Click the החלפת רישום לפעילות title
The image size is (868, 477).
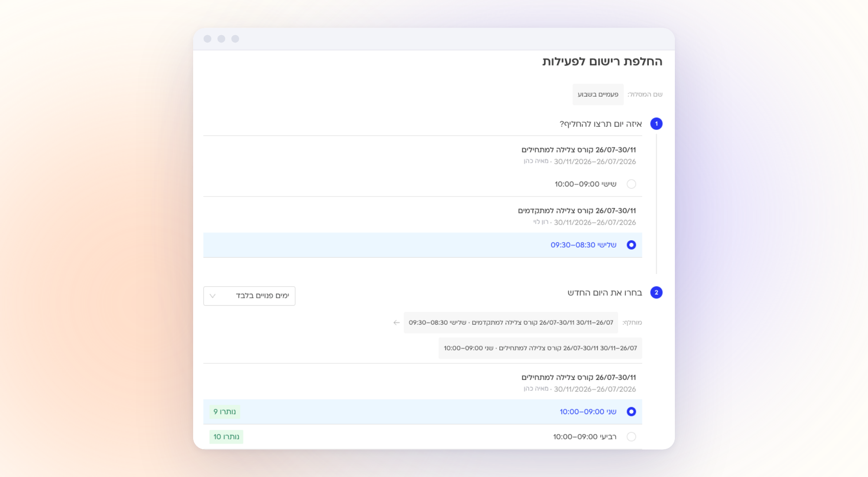pos(602,62)
